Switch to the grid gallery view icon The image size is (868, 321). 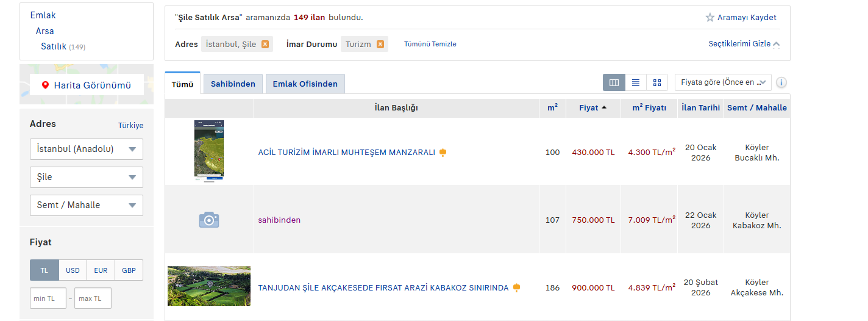click(657, 82)
